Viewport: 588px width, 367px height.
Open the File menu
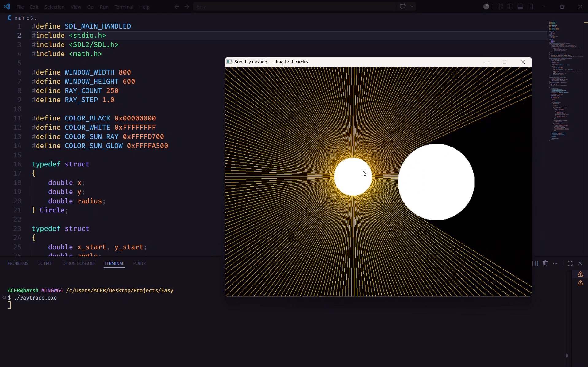20,7
